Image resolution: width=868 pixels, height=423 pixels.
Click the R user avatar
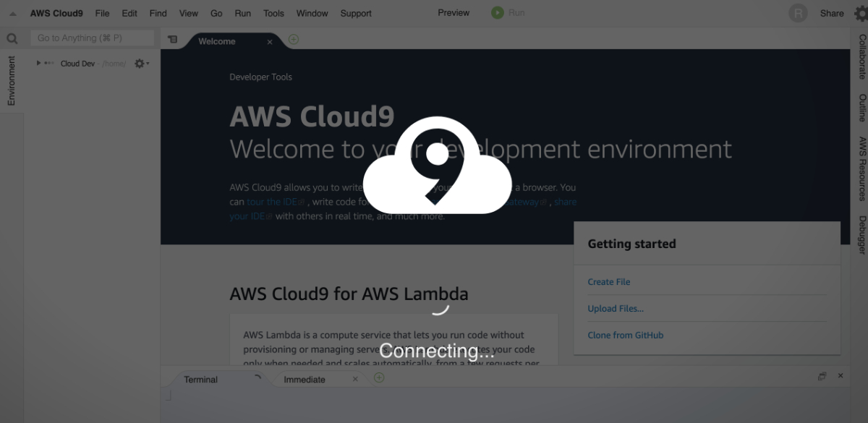pos(798,13)
